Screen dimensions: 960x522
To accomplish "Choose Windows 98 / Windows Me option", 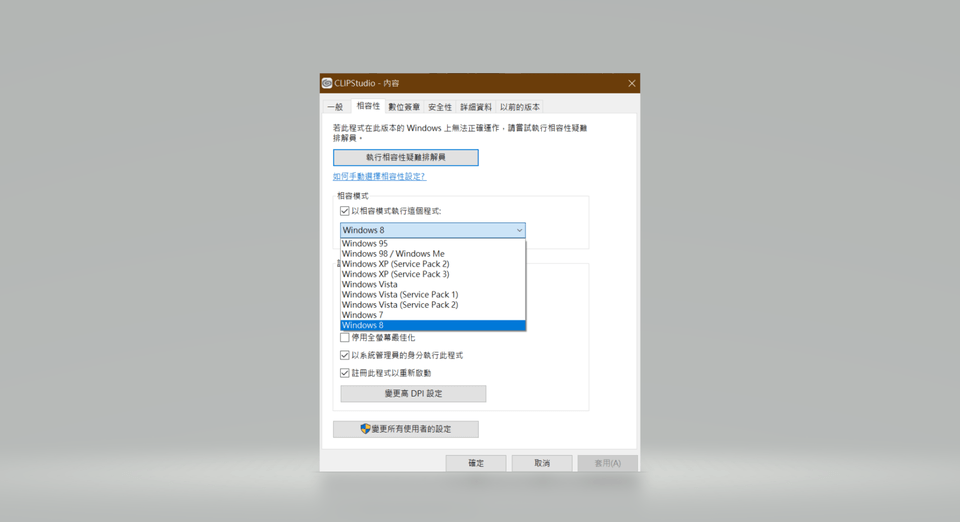I will [433, 253].
